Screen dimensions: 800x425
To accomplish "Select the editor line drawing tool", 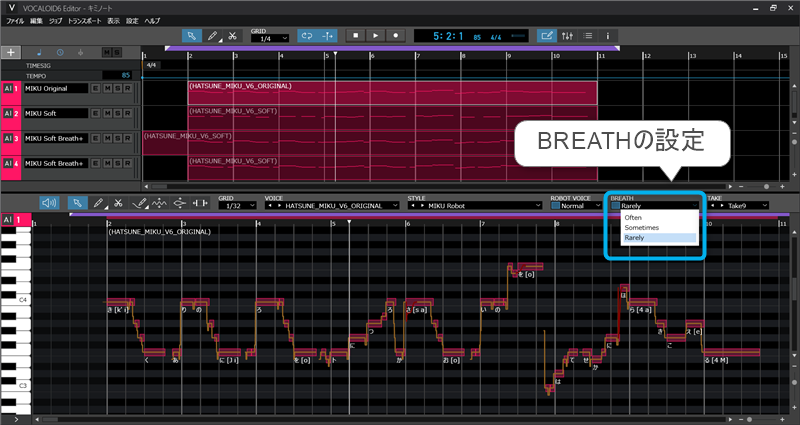I will (139, 203).
